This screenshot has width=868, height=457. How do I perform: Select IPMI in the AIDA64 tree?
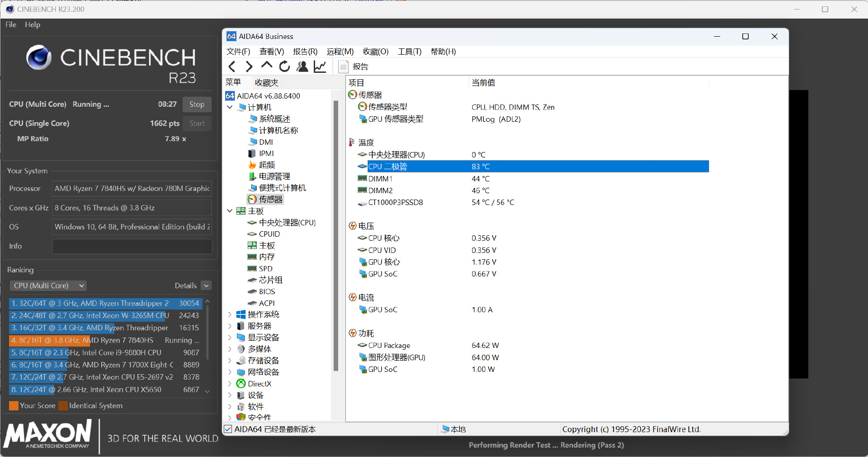261,153
